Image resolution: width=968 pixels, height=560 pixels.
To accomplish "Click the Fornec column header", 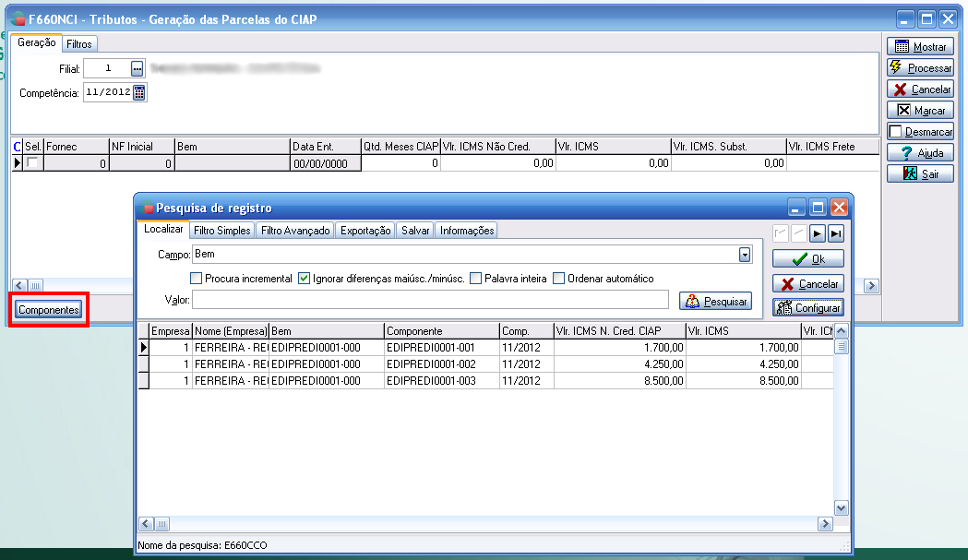I will pyautogui.click(x=76, y=147).
